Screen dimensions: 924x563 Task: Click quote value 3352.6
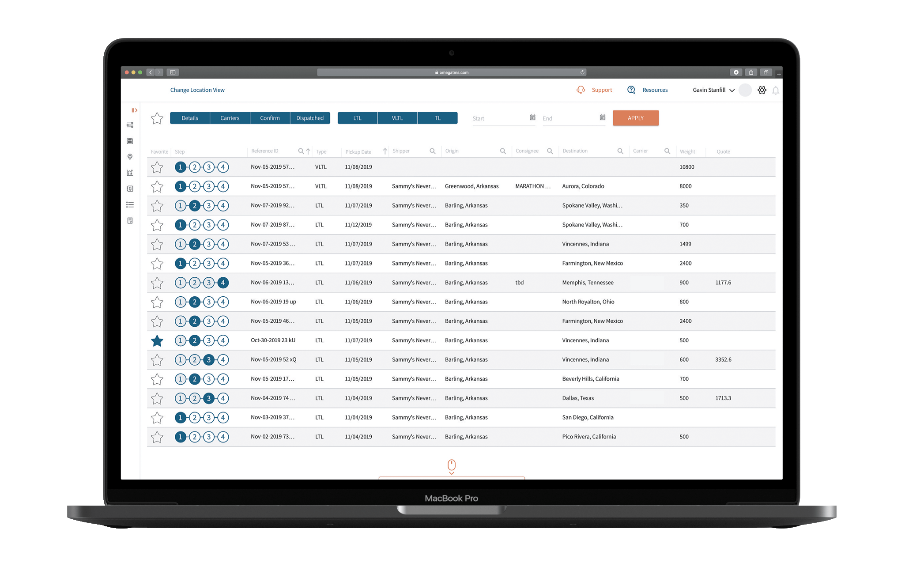point(723,360)
